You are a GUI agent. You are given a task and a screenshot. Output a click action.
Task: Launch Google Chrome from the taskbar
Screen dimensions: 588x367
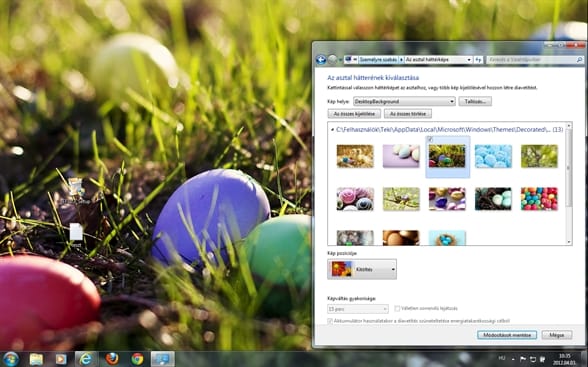(x=137, y=359)
